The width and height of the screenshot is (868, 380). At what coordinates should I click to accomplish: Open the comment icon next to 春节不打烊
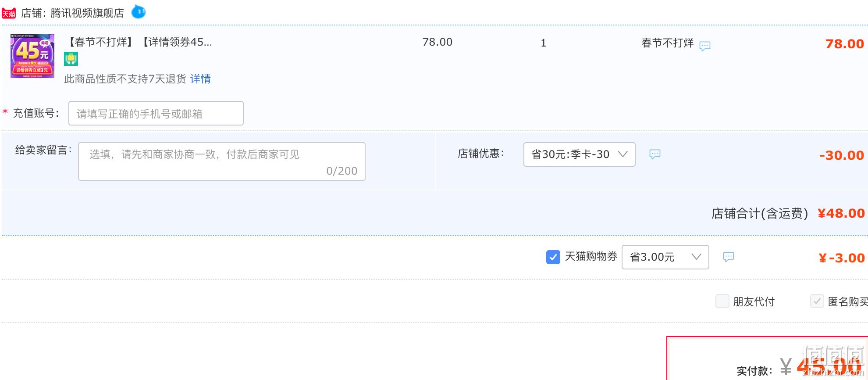pyautogui.click(x=705, y=46)
